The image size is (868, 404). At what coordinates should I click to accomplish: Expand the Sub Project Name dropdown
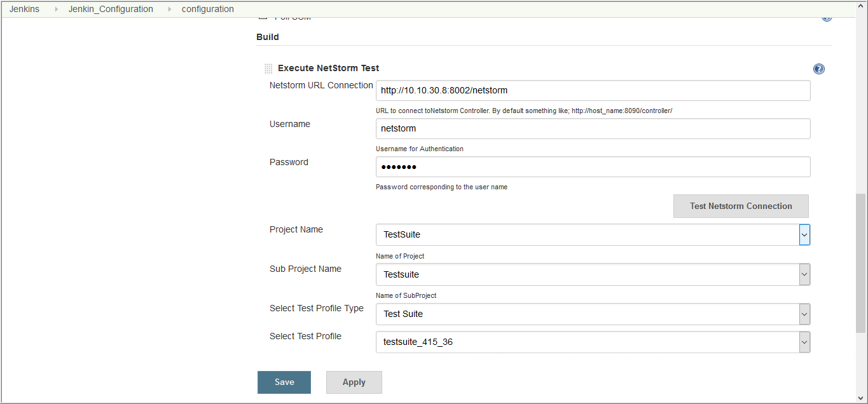[593, 274]
